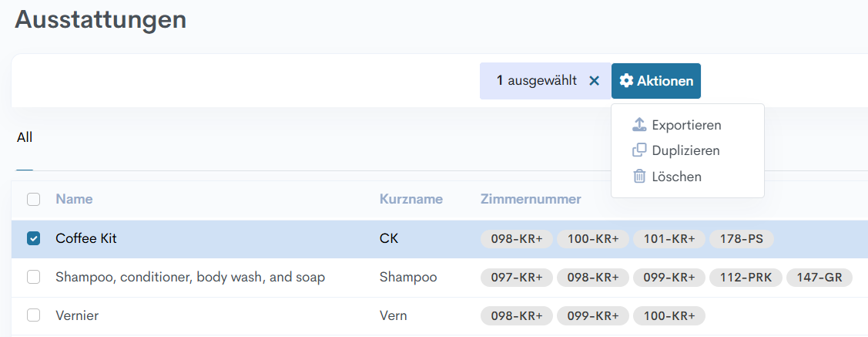This screenshot has height=337, width=868.
Task: Toggle the select-all checkbox in header
Action: tap(34, 199)
